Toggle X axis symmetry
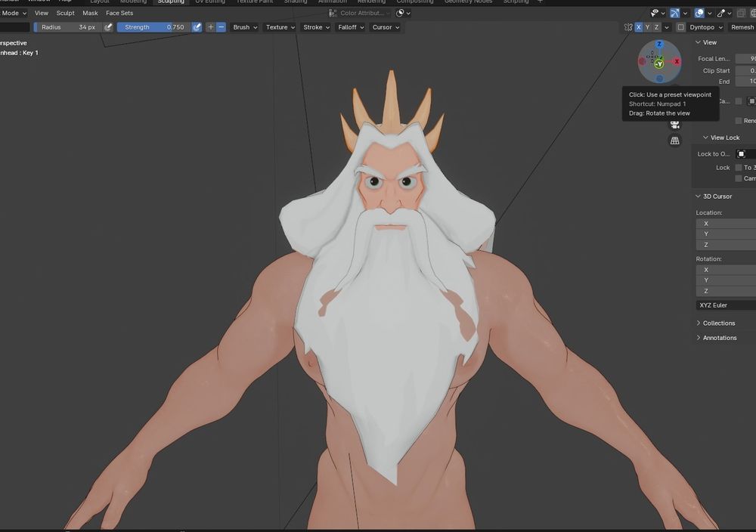 [639, 27]
